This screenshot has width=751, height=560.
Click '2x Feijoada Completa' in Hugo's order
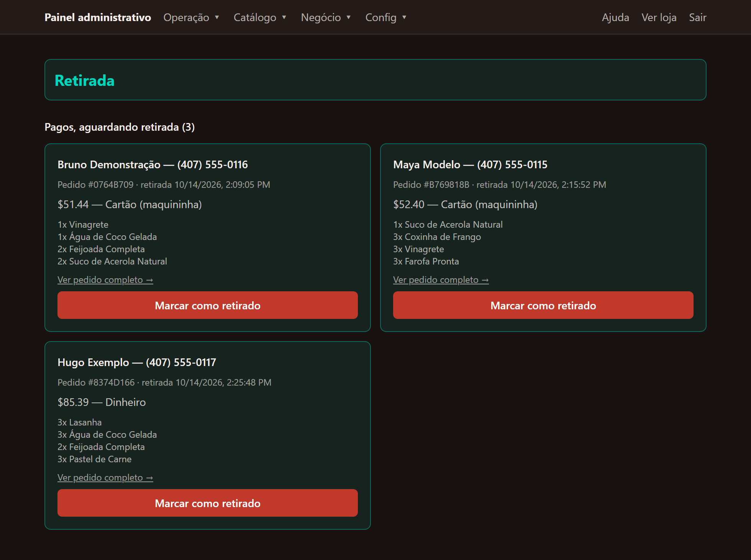(101, 447)
